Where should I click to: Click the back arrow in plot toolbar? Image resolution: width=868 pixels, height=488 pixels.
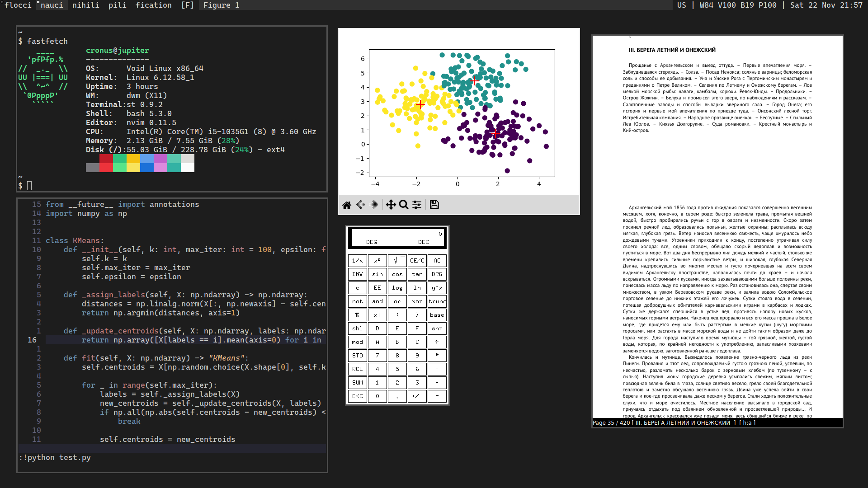360,205
